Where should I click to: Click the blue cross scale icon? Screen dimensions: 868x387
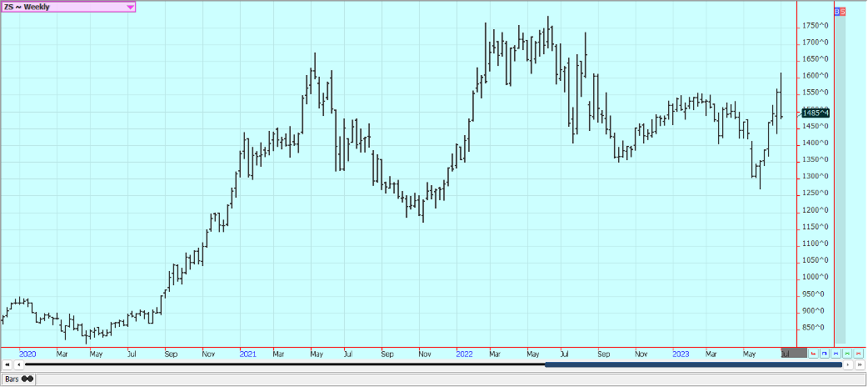pyautogui.click(x=836, y=354)
